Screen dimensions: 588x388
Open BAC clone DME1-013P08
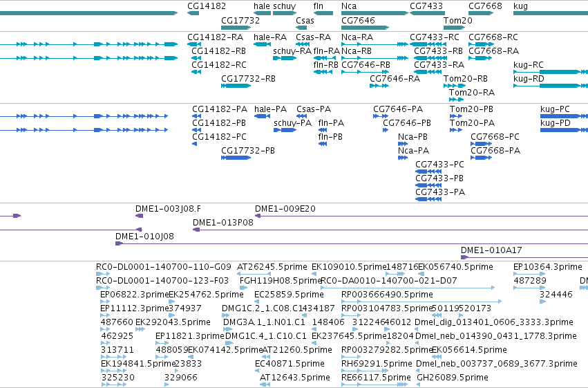tap(223, 223)
